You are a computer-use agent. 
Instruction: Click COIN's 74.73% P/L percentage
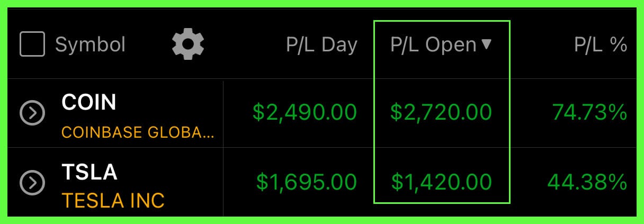tap(589, 112)
